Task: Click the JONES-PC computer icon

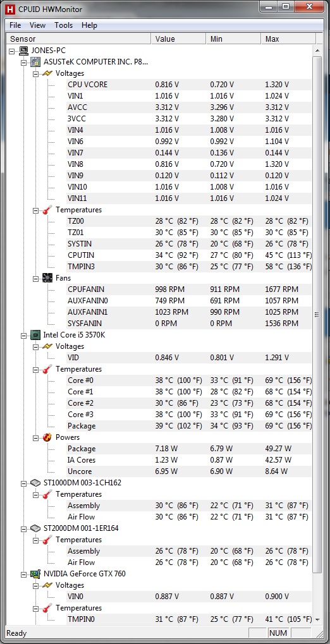Action: coord(23,51)
